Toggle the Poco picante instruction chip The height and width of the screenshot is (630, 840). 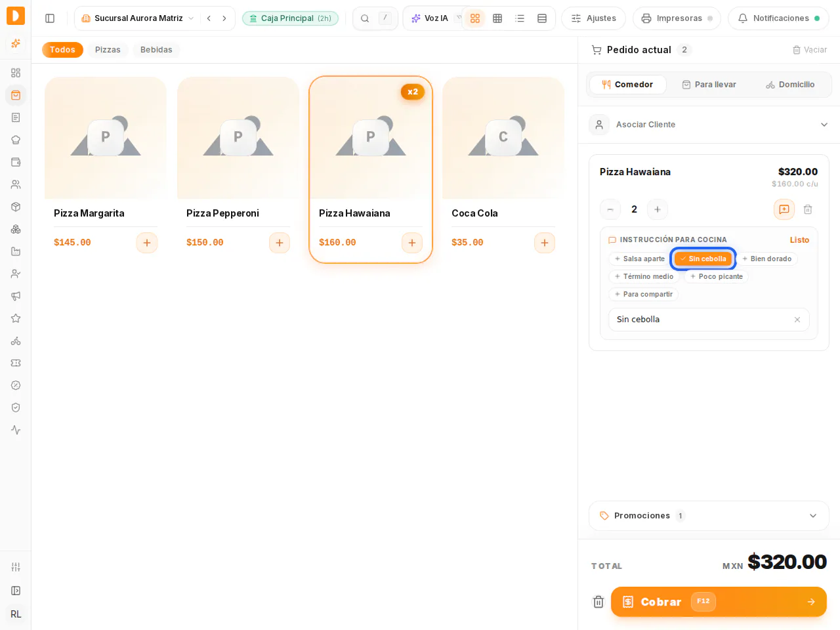click(716, 276)
